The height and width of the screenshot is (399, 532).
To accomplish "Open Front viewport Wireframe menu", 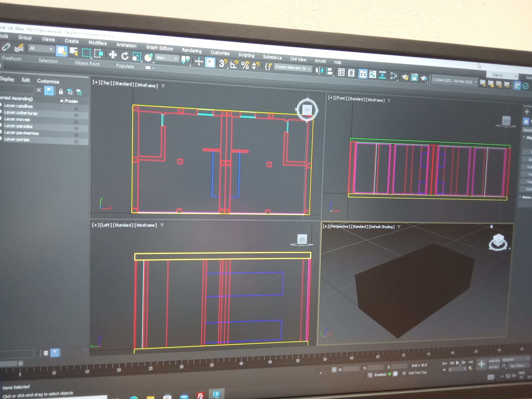I will coord(375,100).
